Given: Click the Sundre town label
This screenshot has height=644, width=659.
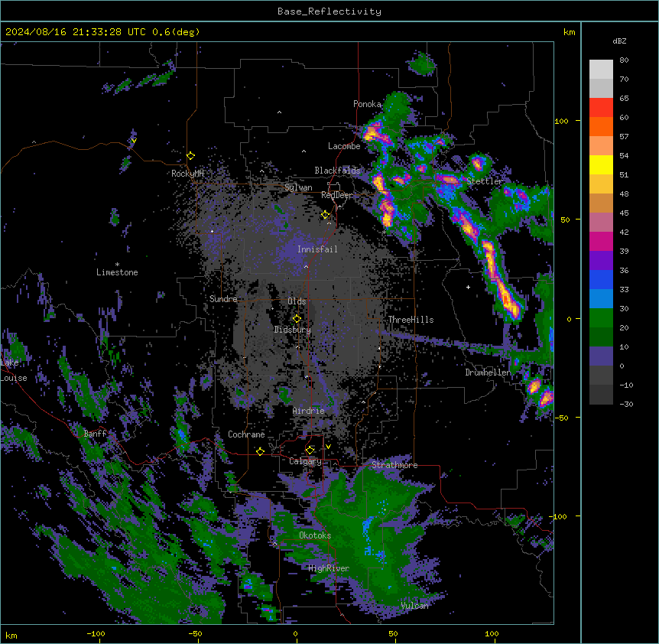Looking at the screenshot, I should click(223, 299).
